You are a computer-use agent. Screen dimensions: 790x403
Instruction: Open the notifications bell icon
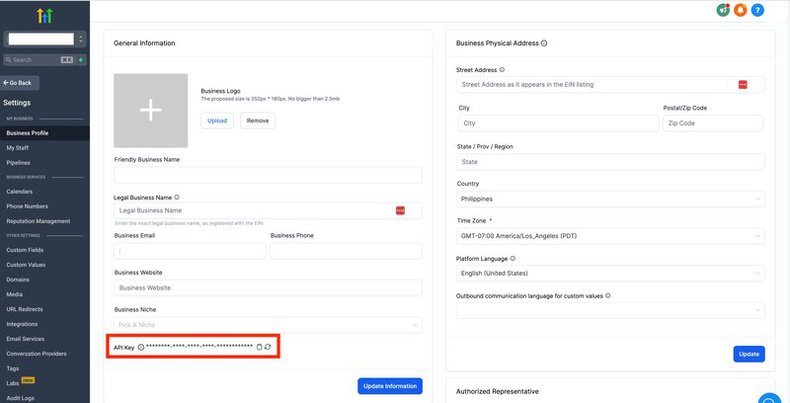pyautogui.click(x=740, y=10)
